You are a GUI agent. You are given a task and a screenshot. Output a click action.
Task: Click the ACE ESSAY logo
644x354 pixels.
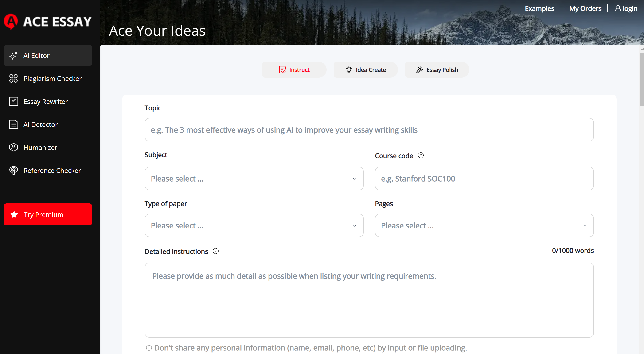(47, 22)
